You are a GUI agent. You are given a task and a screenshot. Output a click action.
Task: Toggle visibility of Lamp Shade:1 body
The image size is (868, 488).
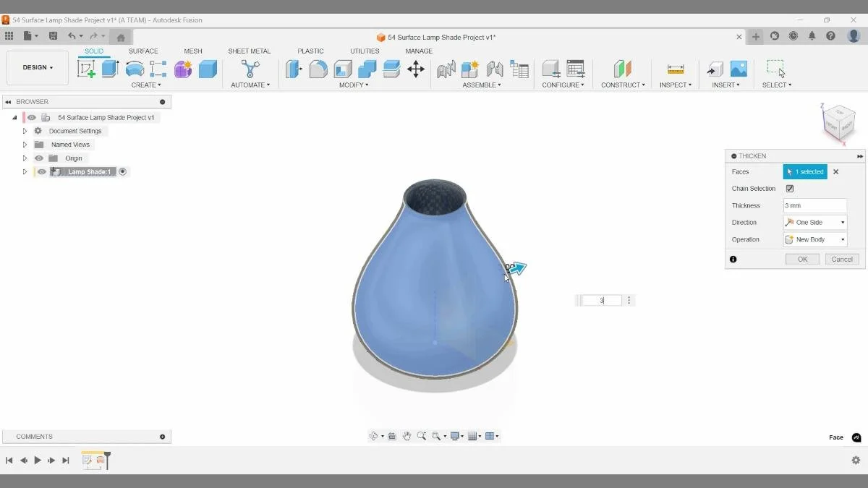pyautogui.click(x=41, y=171)
